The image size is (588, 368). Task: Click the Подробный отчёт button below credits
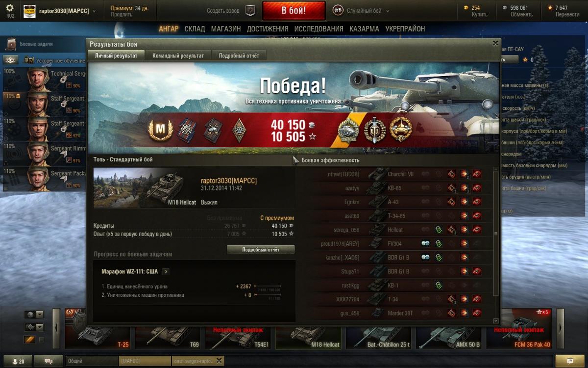tap(261, 250)
